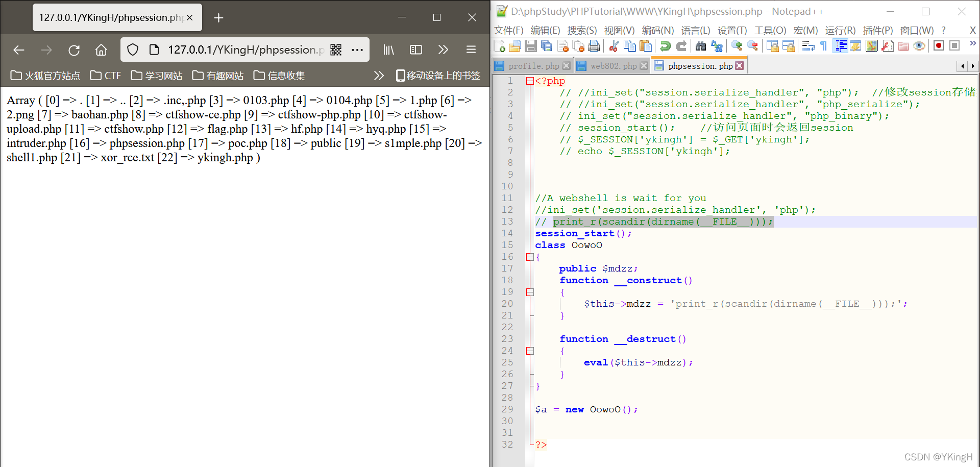The height and width of the screenshot is (467, 980).
Task: Click user defined language icon
Action: point(855,46)
